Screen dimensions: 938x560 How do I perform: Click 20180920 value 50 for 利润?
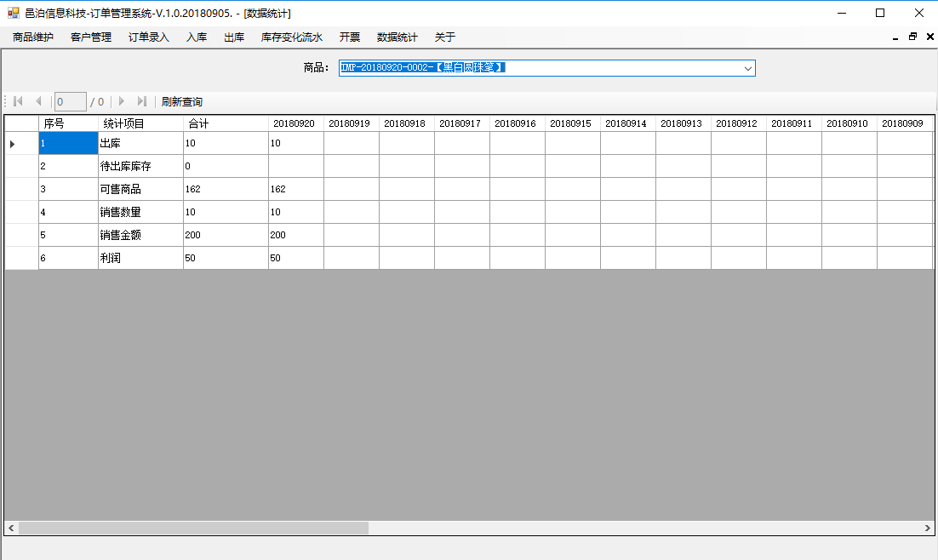point(295,258)
